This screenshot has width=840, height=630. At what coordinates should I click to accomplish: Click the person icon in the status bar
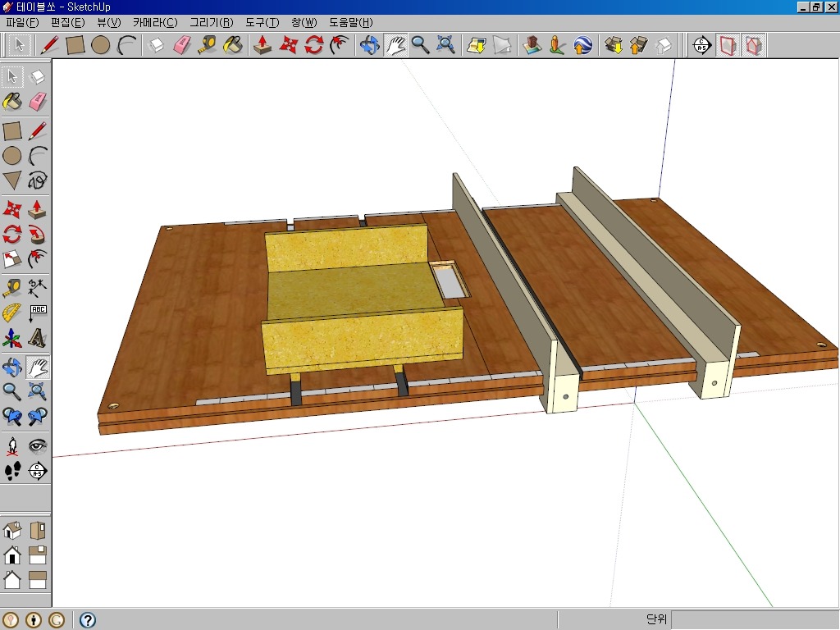(34, 620)
